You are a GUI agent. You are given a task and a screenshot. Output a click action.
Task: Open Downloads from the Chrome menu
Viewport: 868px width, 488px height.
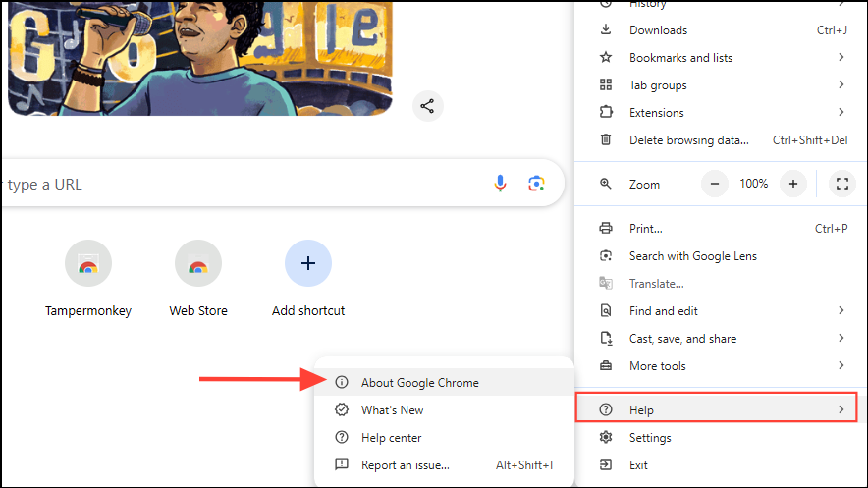click(720, 29)
